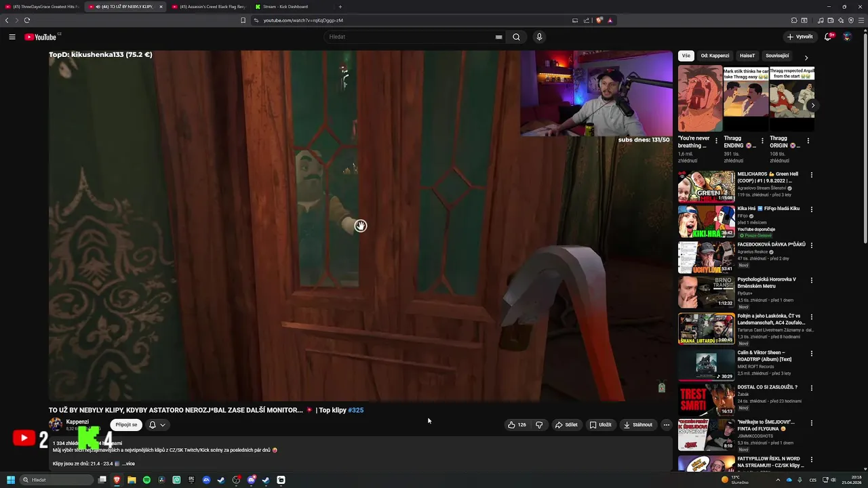Screen dimensions: 868x488
Task: Go to YouTube home via the logo
Action: coord(41,37)
